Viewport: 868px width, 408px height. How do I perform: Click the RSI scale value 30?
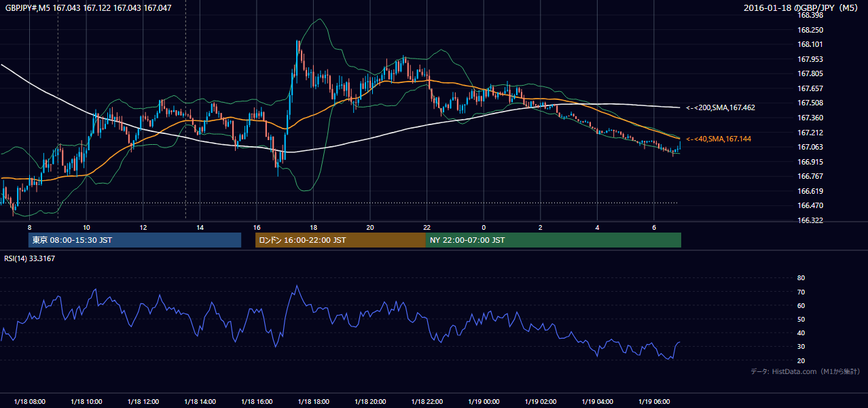coord(801,347)
